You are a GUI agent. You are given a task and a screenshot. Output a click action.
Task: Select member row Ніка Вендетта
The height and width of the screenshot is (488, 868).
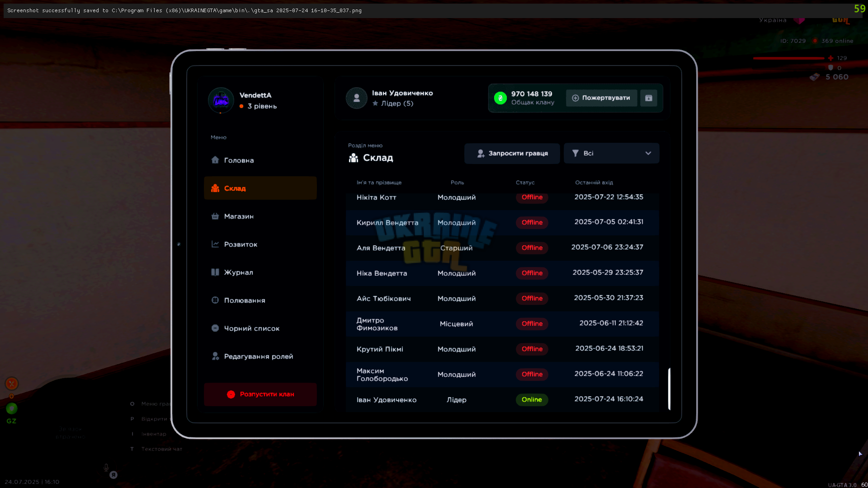(502, 273)
